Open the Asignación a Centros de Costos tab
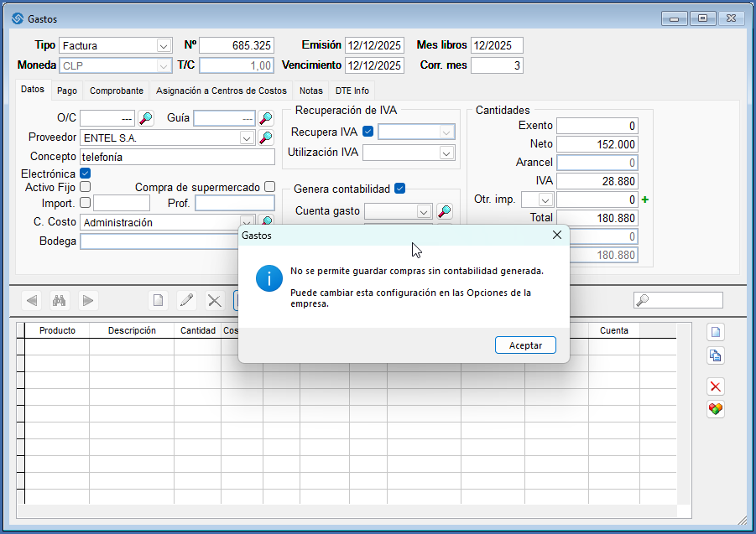Screen dimensions: 756x534 pyautogui.click(x=222, y=91)
